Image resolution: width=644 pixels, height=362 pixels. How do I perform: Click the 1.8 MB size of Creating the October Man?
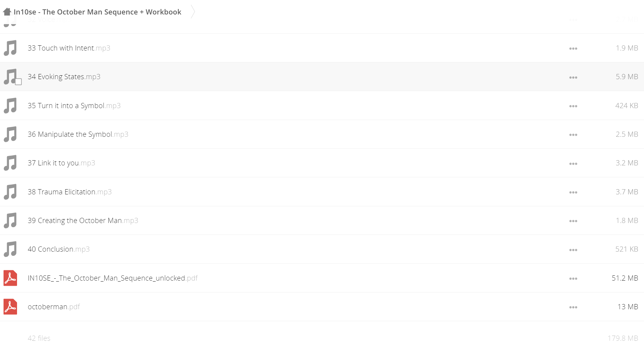tap(627, 220)
